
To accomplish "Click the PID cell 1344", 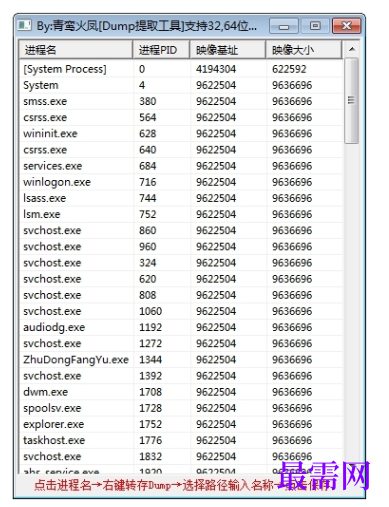I will coord(150,360).
